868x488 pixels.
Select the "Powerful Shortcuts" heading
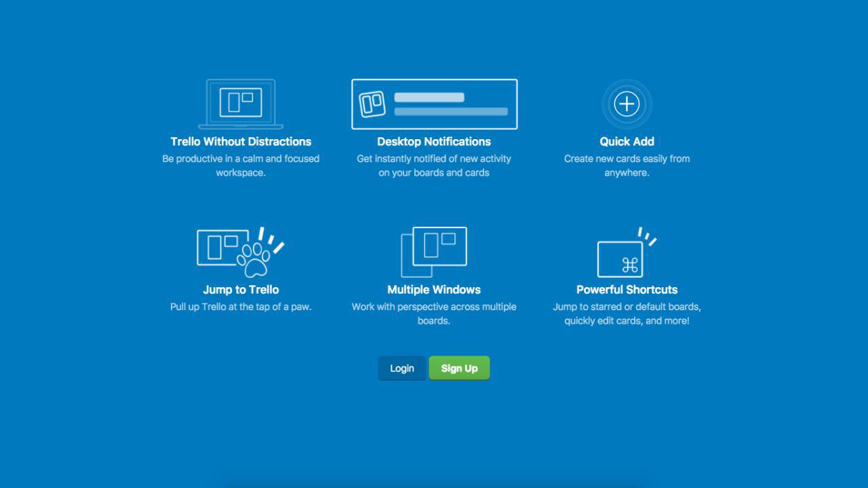(627, 289)
